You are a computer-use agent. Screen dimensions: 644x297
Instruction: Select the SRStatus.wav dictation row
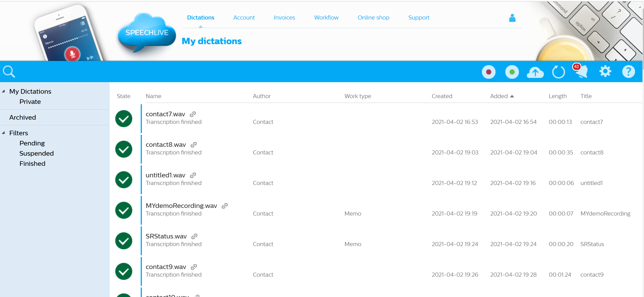coord(166,236)
